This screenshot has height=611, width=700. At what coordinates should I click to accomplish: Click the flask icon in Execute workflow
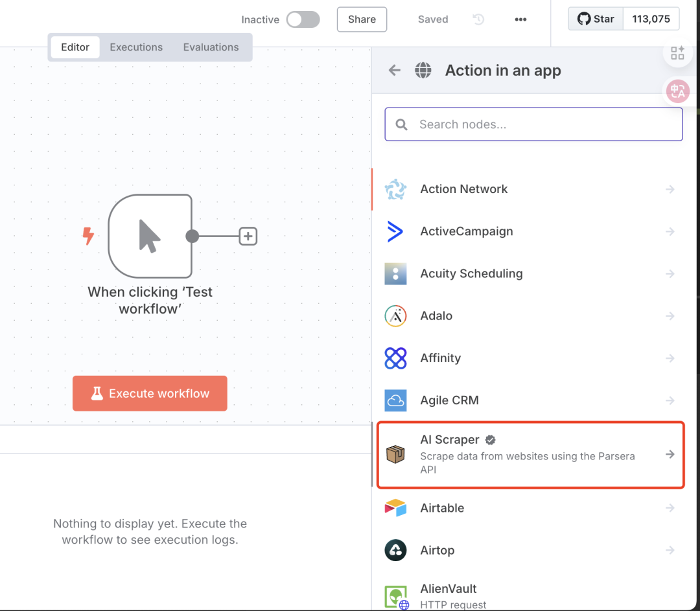(97, 393)
